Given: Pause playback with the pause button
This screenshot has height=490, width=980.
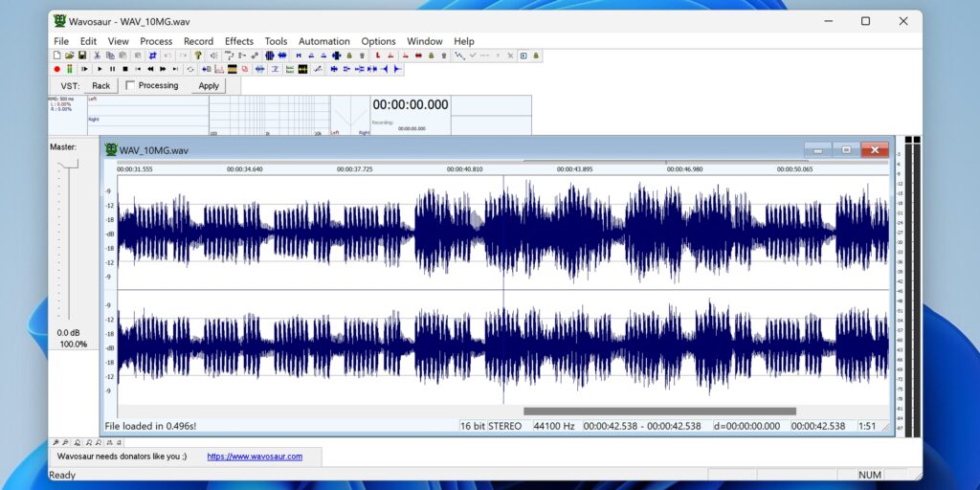Looking at the screenshot, I should click(113, 69).
